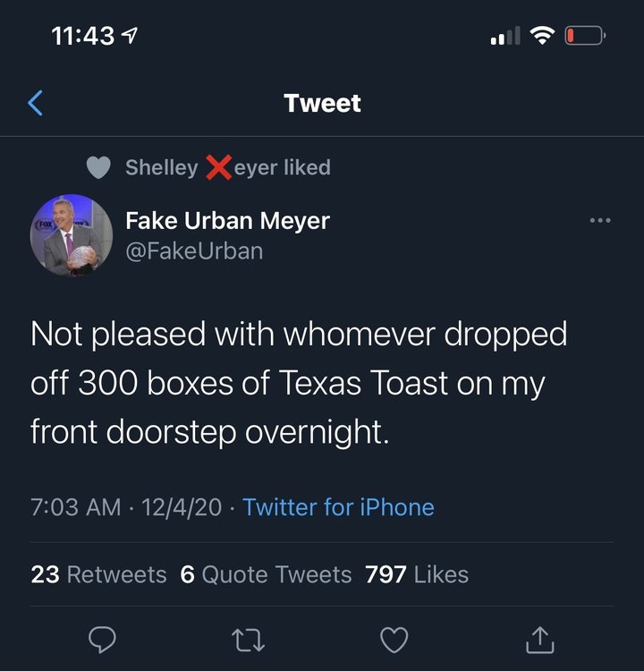Viewport: 644px width, 671px height.
Task: Tap the tweet body text about Texas Toast
Action: point(299,383)
